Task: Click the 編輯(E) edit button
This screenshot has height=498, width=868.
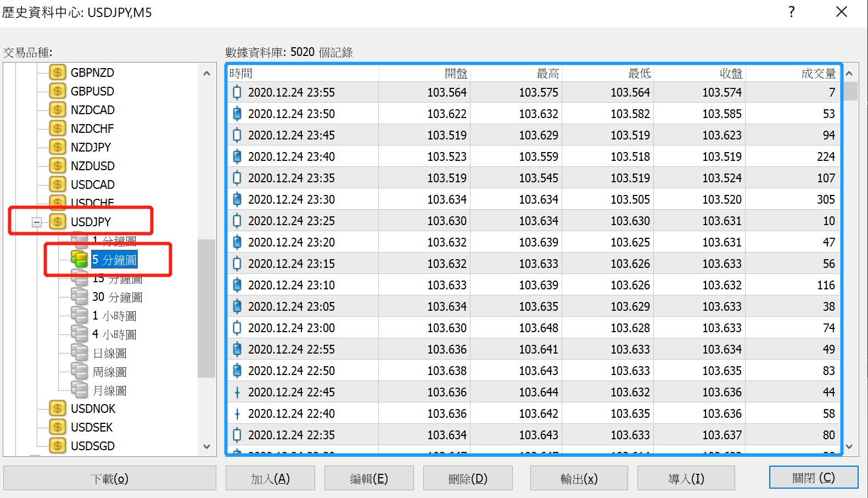Action: pos(369,478)
